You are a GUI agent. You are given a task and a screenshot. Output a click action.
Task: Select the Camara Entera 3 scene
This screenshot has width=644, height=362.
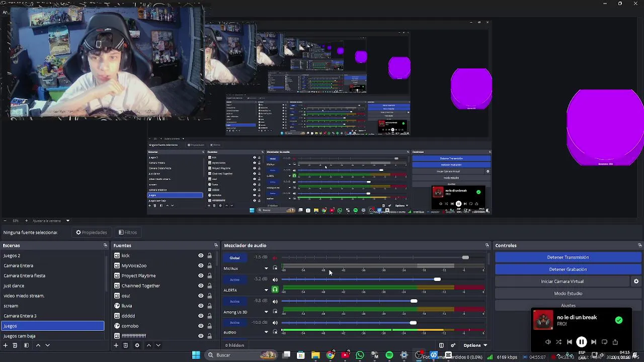(x=52, y=316)
